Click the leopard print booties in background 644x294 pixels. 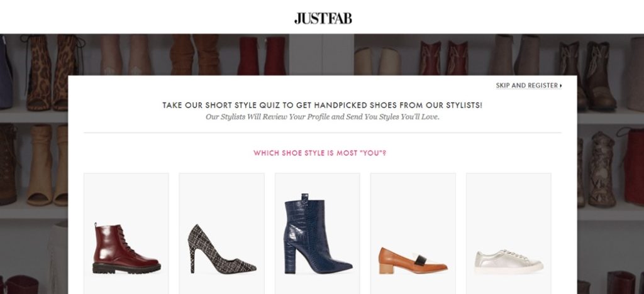click(53, 72)
